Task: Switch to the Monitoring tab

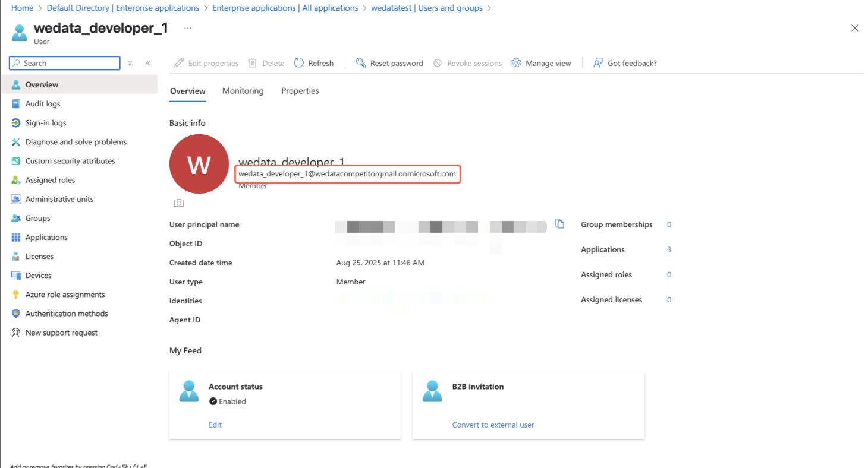Action: pyautogui.click(x=243, y=91)
